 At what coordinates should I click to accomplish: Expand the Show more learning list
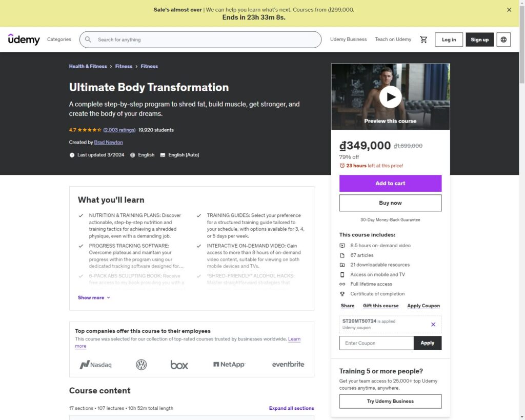tap(94, 297)
